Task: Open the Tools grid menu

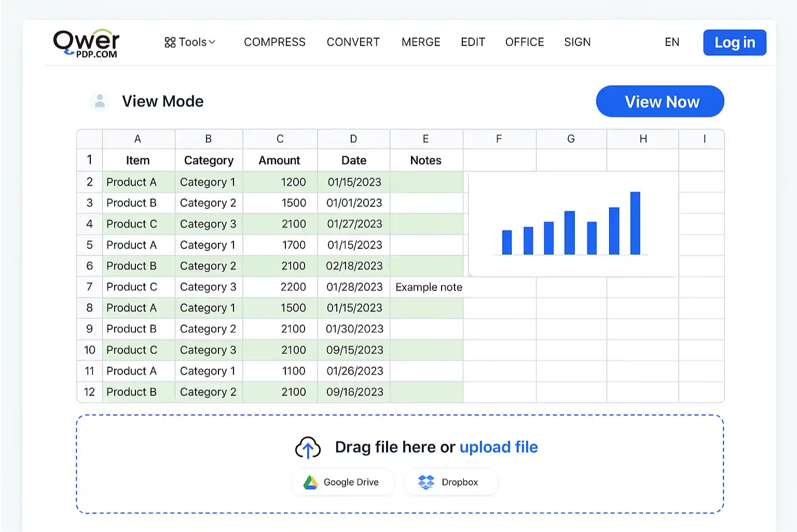Action: pyautogui.click(x=190, y=42)
